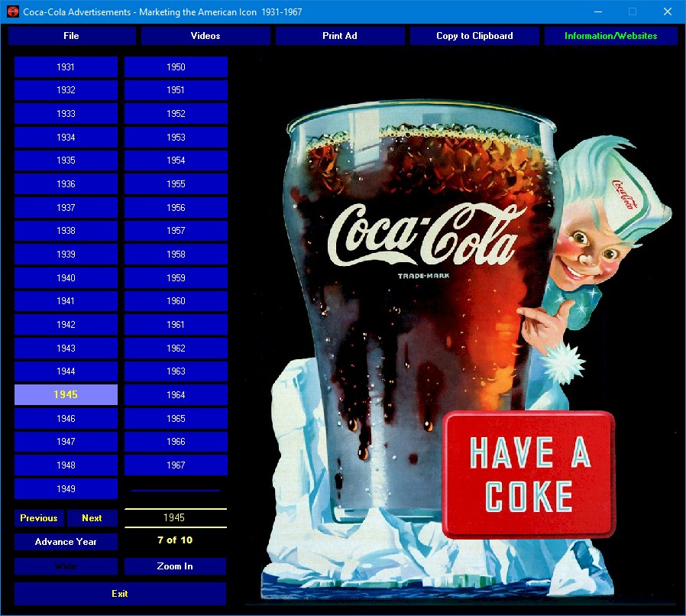The width and height of the screenshot is (686, 616).
Task: Jump to the 1958 ads
Action: pos(176,255)
